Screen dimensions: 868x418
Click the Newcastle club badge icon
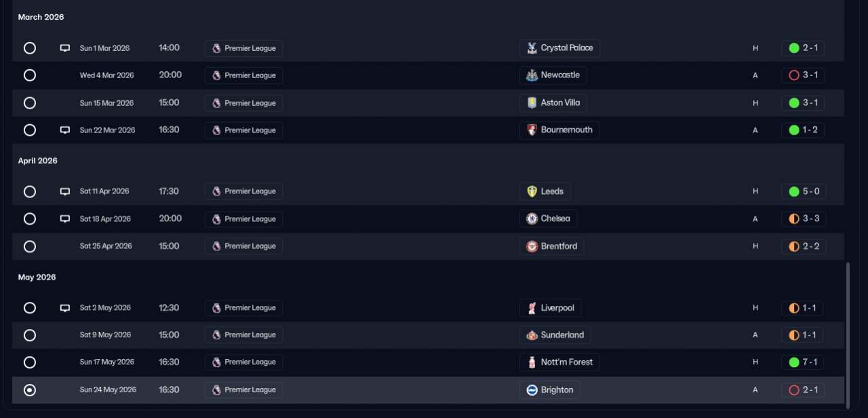tap(532, 75)
